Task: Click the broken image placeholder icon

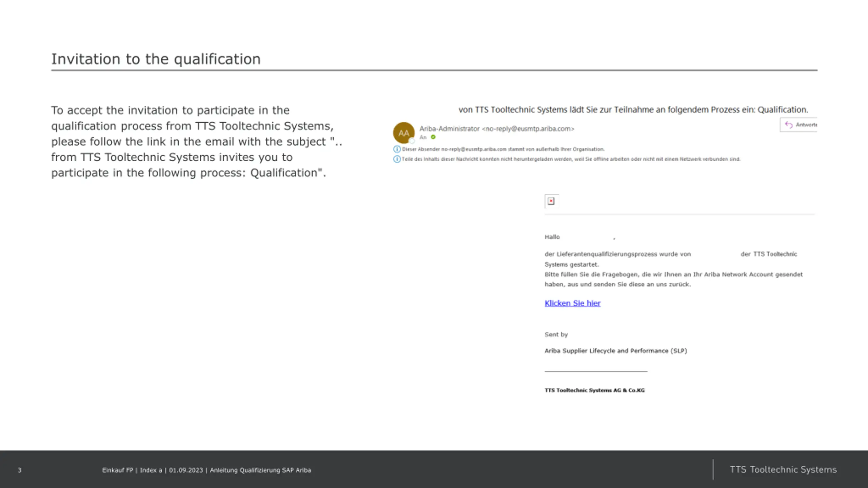Action: coord(551,201)
